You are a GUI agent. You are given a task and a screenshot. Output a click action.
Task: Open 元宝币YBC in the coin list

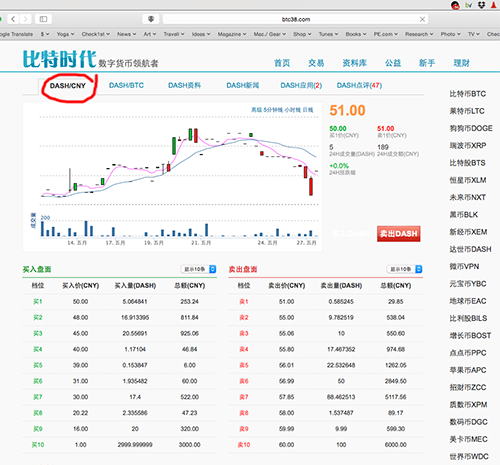[468, 284]
